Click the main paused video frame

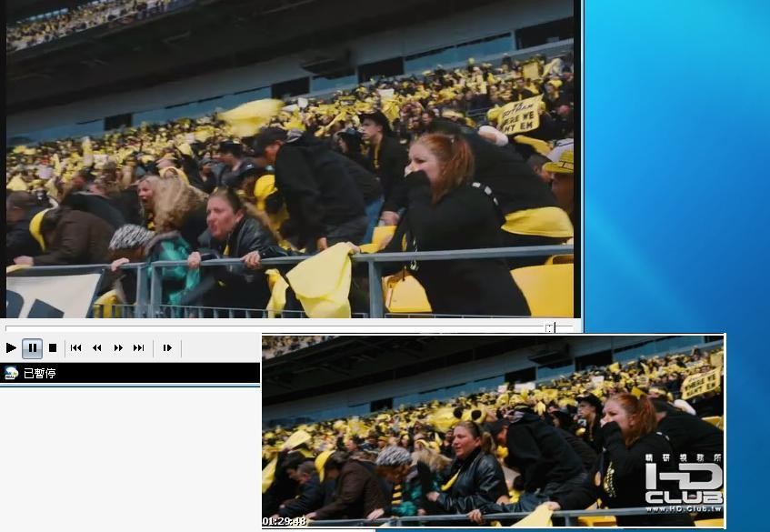[x=290, y=158]
